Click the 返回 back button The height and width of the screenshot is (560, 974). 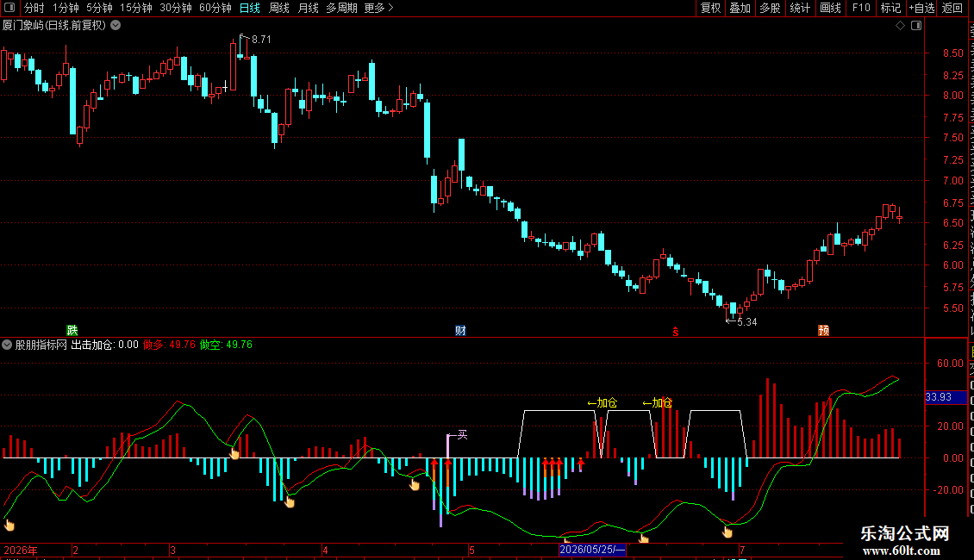coord(952,8)
